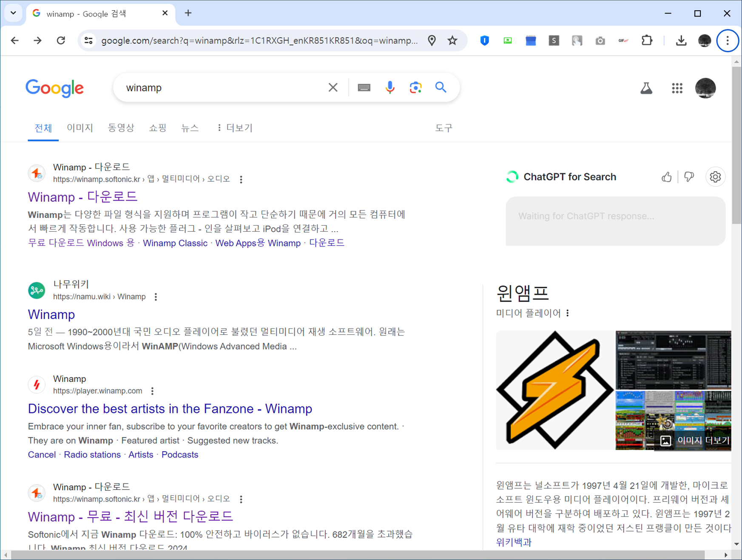Viewport: 742px width, 560px height.
Task: Open the Extensions puzzle-piece menu
Action: 647,40
